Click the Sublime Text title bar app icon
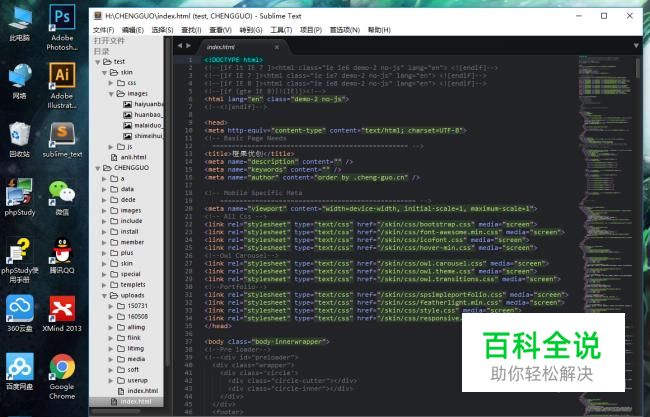This screenshot has width=650, height=417. pos(98,16)
